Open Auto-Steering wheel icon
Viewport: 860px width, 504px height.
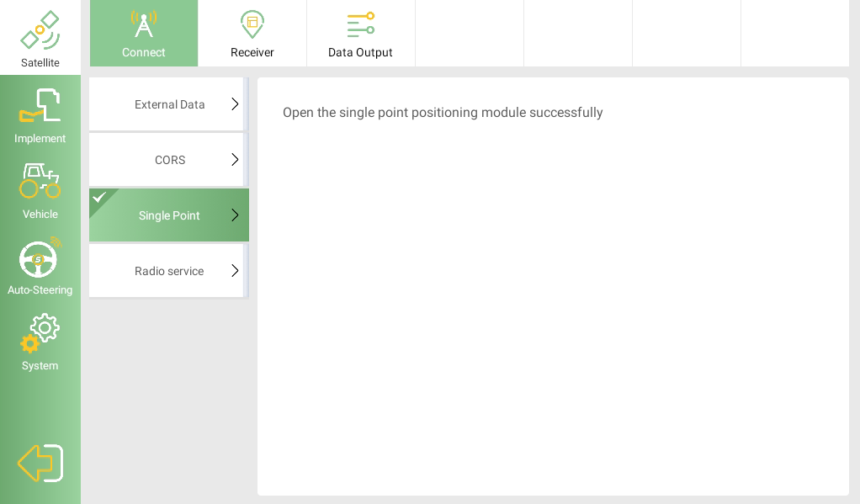(40, 258)
